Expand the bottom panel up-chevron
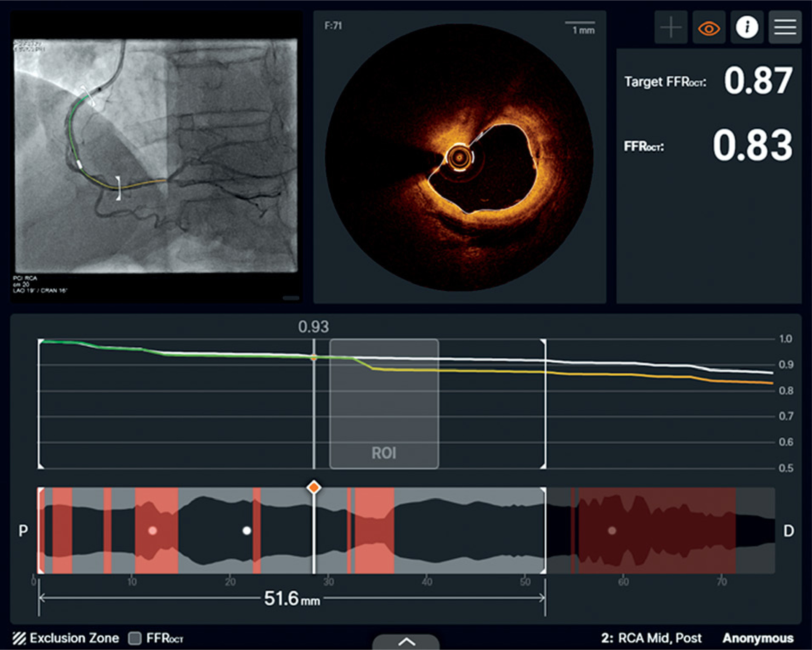This screenshot has width=812, height=650. click(x=406, y=642)
